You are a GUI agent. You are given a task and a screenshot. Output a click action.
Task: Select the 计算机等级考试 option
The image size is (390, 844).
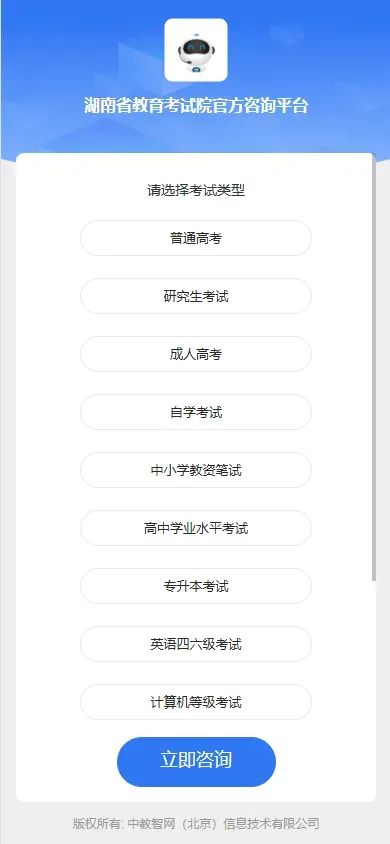click(x=196, y=702)
